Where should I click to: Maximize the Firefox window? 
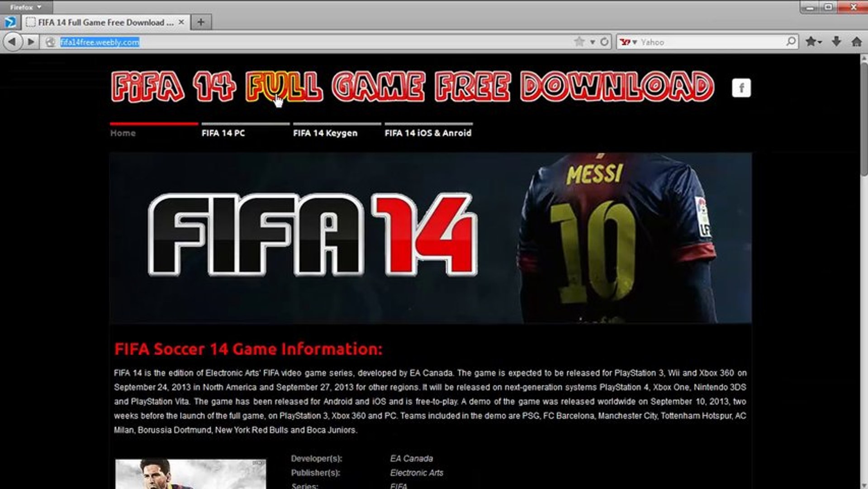tap(828, 7)
